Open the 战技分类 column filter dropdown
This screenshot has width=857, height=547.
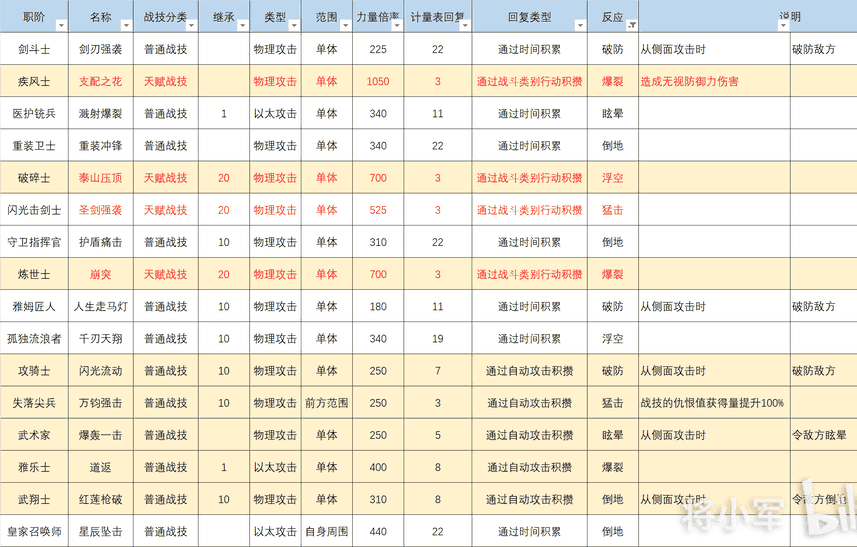point(191,26)
